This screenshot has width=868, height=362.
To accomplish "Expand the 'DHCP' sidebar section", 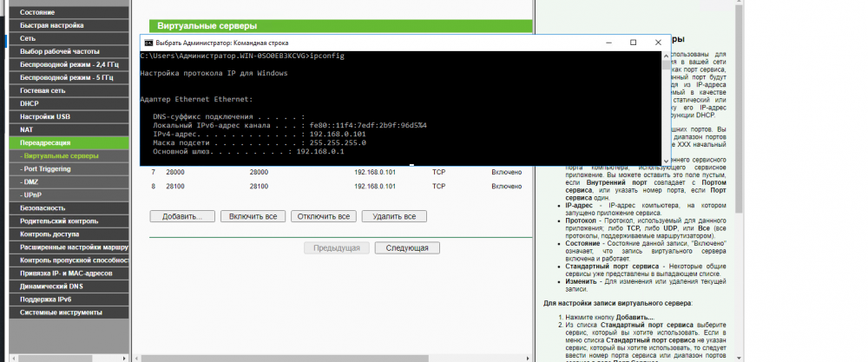I will tap(30, 103).
